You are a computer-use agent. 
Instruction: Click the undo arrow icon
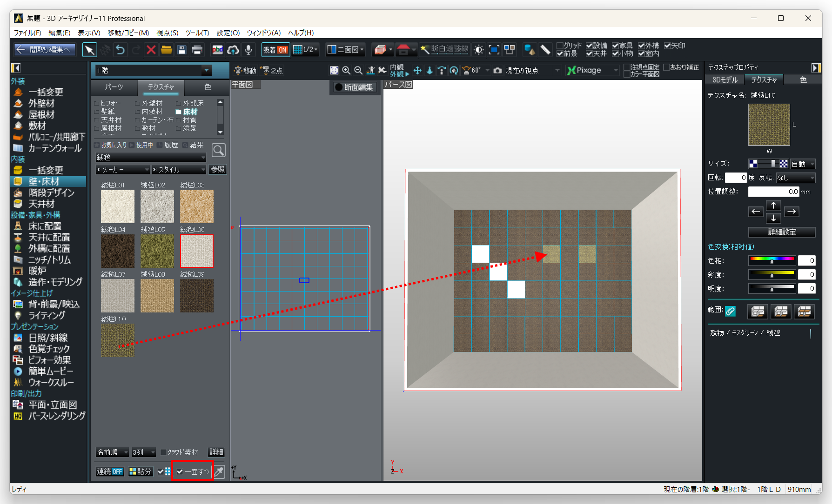click(x=120, y=50)
